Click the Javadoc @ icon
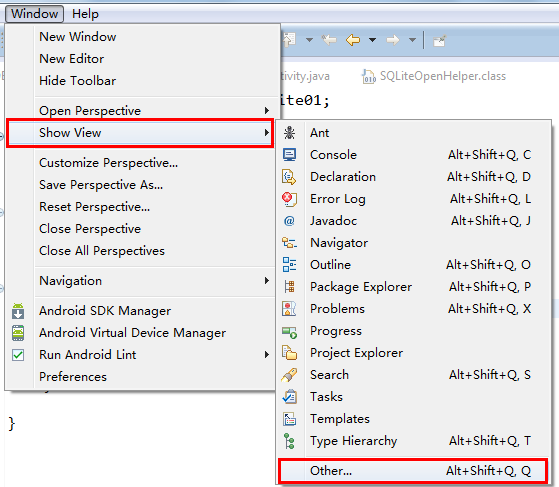This screenshot has width=559, height=487. click(289, 221)
